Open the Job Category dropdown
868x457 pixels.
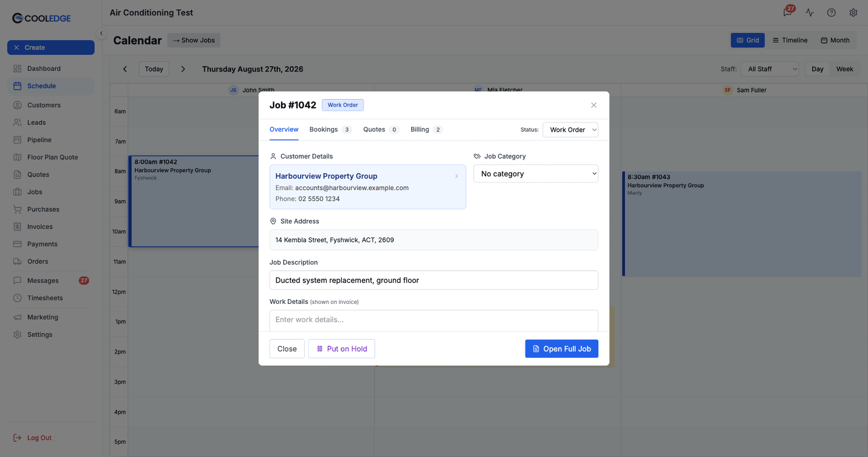pyautogui.click(x=536, y=174)
